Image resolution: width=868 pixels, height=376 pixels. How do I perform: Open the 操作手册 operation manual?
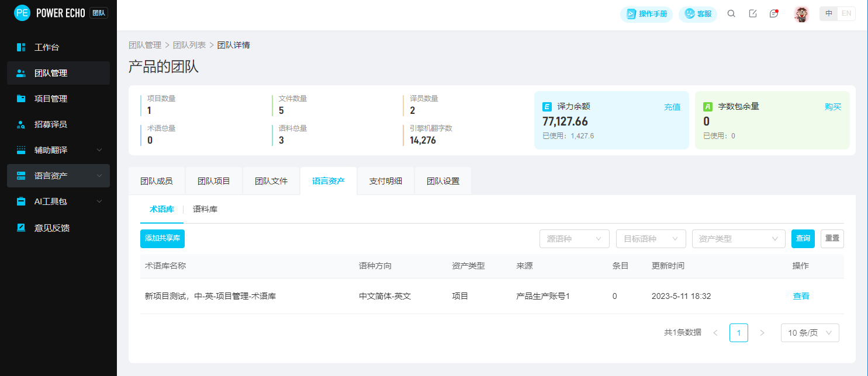tap(646, 14)
